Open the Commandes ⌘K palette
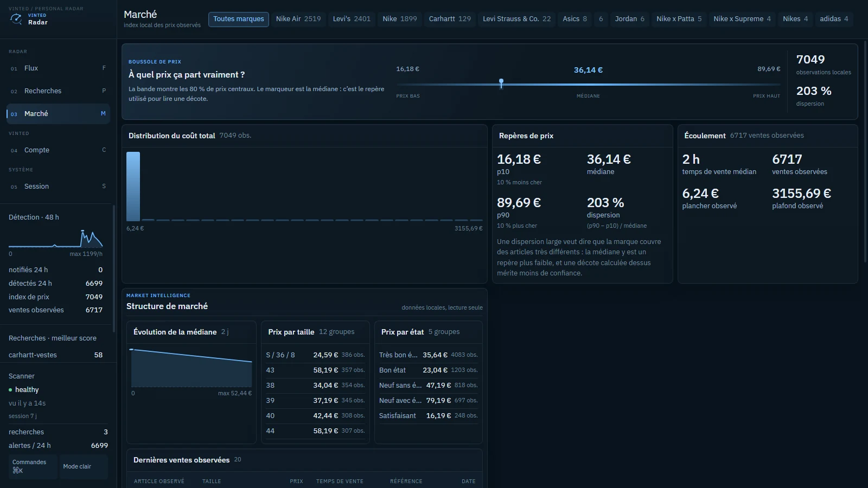This screenshot has height=488, width=868. (x=33, y=466)
